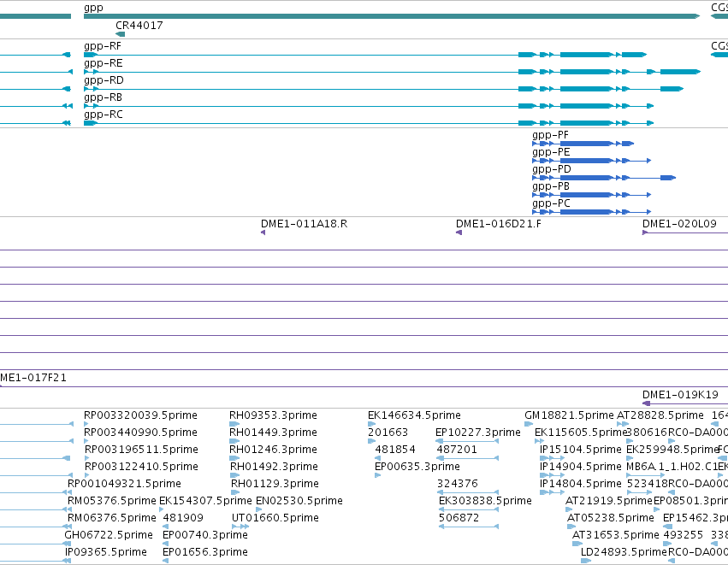Select the gpp-RD transcript label
Viewport: 728px width, 565px height.
104,80
